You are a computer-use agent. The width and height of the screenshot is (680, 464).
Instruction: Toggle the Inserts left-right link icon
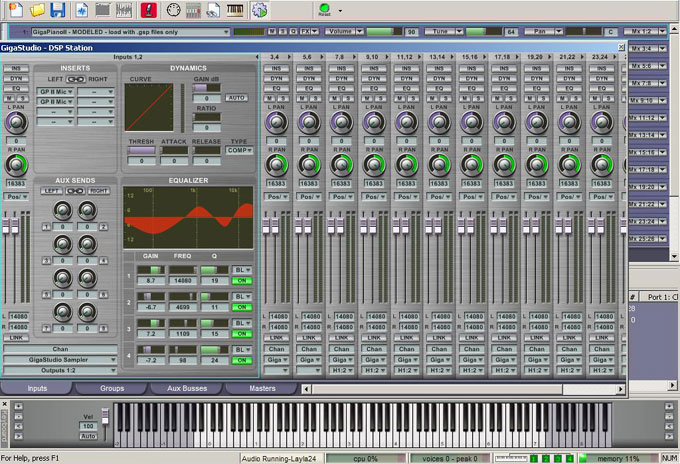coord(75,79)
